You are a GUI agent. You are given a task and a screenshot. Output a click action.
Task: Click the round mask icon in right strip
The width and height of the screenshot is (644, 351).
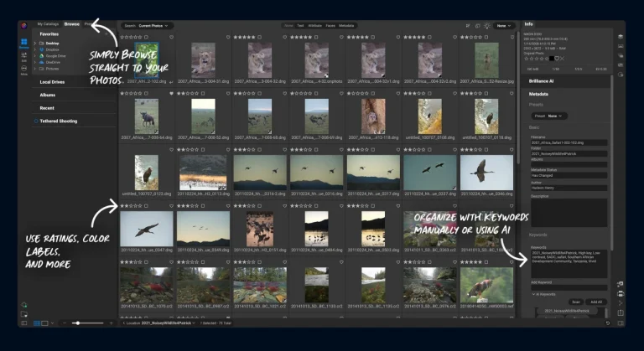click(x=621, y=75)
